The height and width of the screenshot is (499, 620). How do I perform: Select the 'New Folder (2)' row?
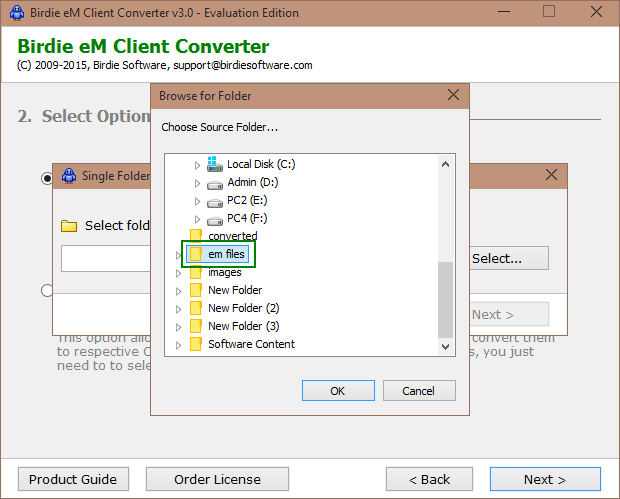(x=244, y=308)
